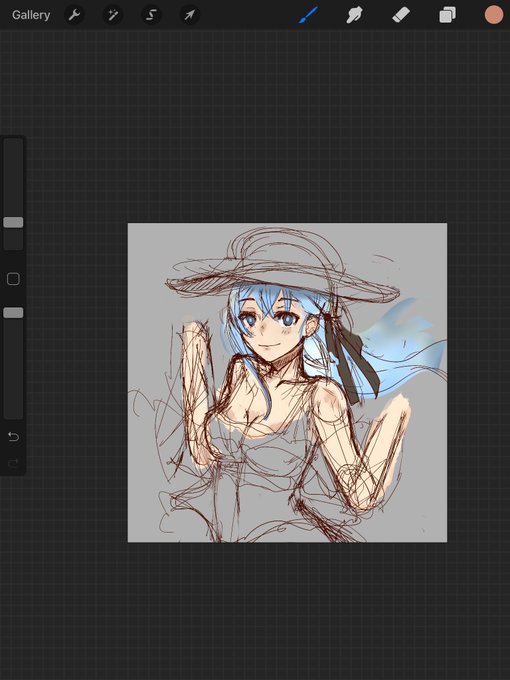Undo the last stroke
This screenshot has width=510, height=680.
(x=13, y=436)
